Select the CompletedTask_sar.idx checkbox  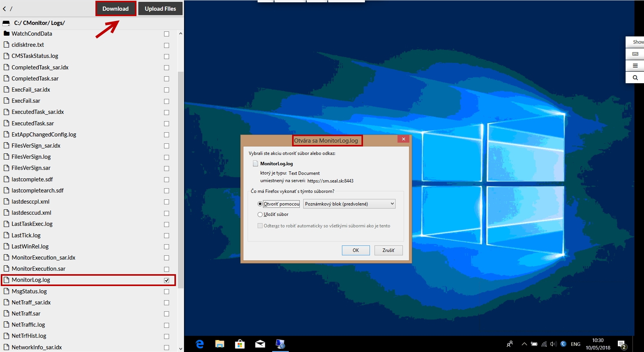point(166,67)
